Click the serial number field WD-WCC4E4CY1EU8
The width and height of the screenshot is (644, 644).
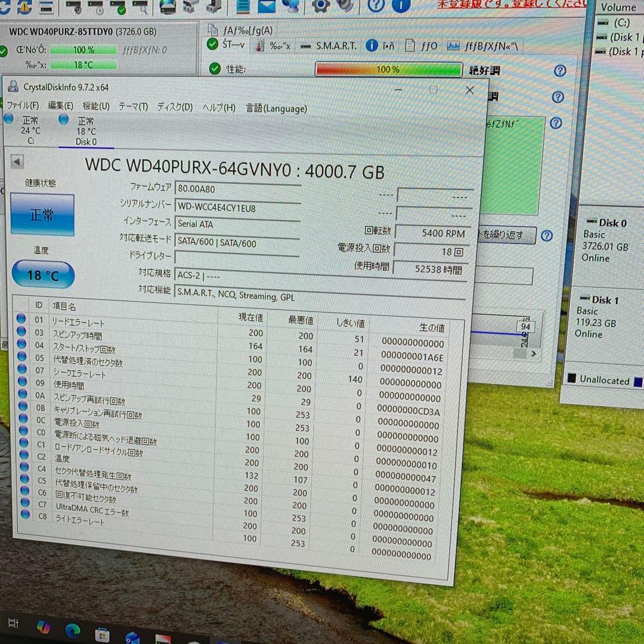click(x=237, y=207)
